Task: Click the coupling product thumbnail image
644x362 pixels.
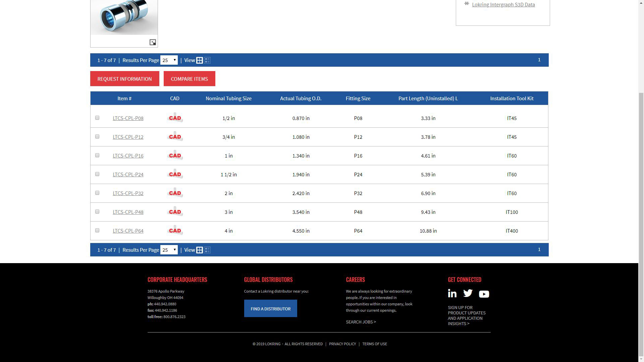Action: pos(124,17)
